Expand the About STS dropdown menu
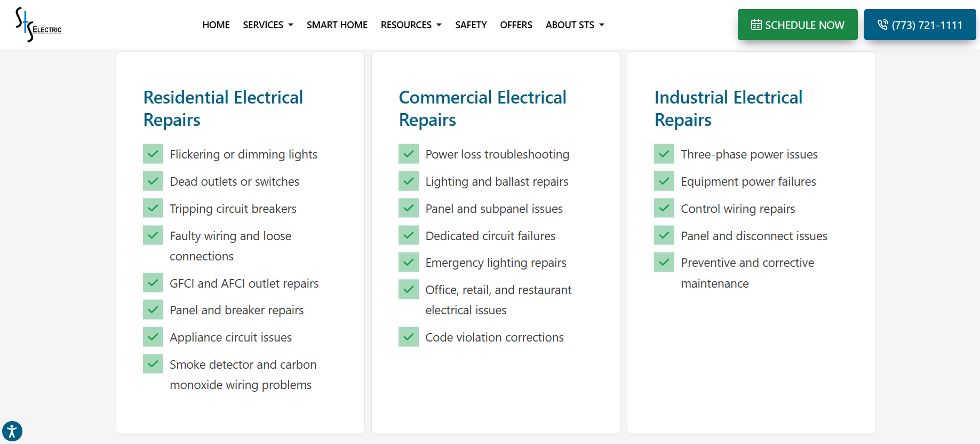The width and height of the screenshot is (980, 444). pos(575,25)
